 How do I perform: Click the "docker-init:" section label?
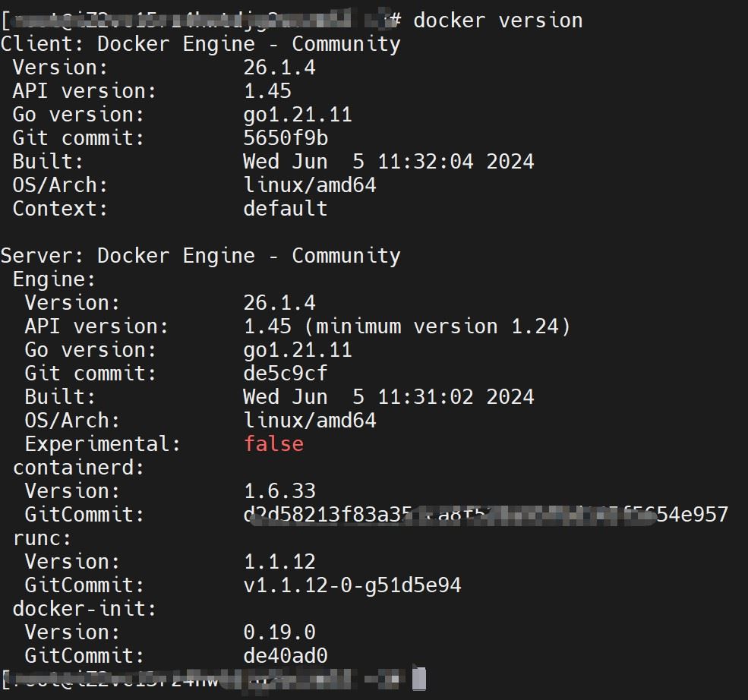(85, 609)
